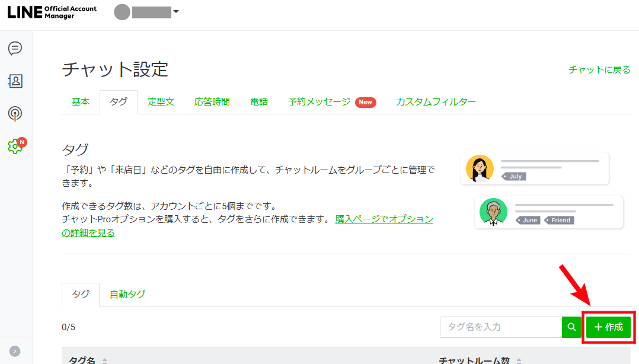Click the タグ名を入力 search field
Image resolution: width=639 pixels, height=364 pixels.
[x=500, y=327]
